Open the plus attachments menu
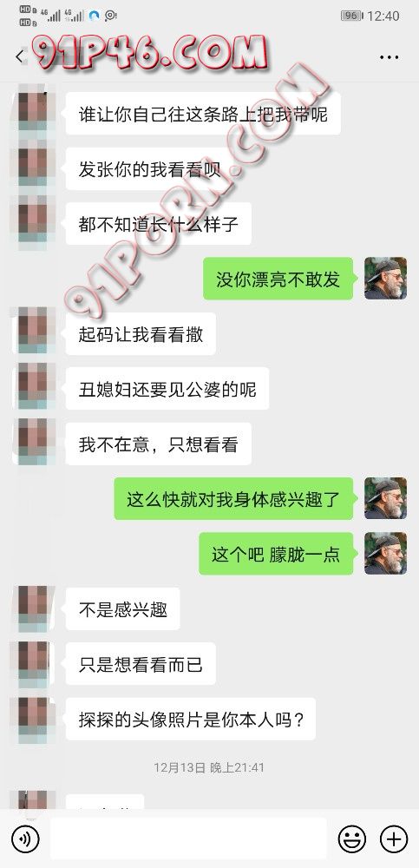The image size is (419, 868). pos(394,839)
